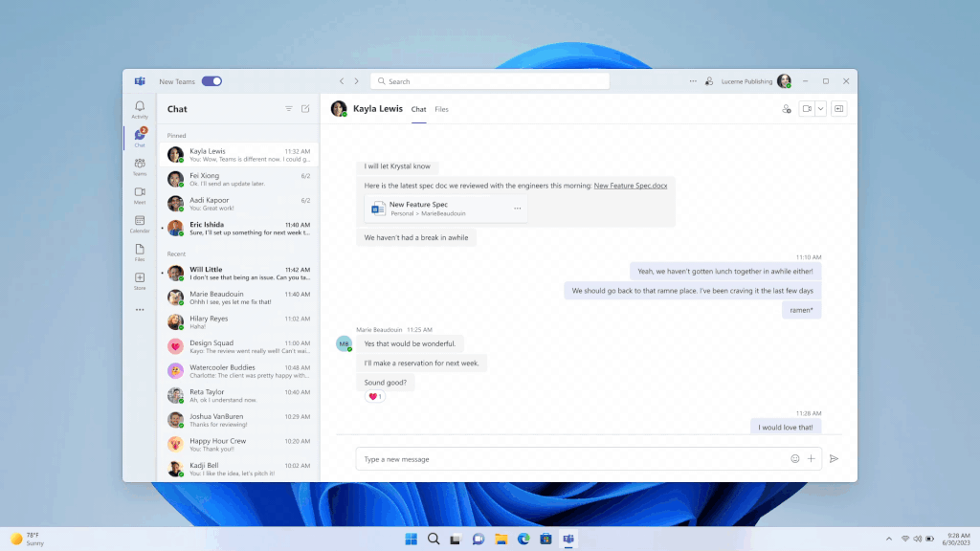Open the New Feature Spec.docx link
The width and height of the screenshot is (980, 551).
(x=632, y=186)
